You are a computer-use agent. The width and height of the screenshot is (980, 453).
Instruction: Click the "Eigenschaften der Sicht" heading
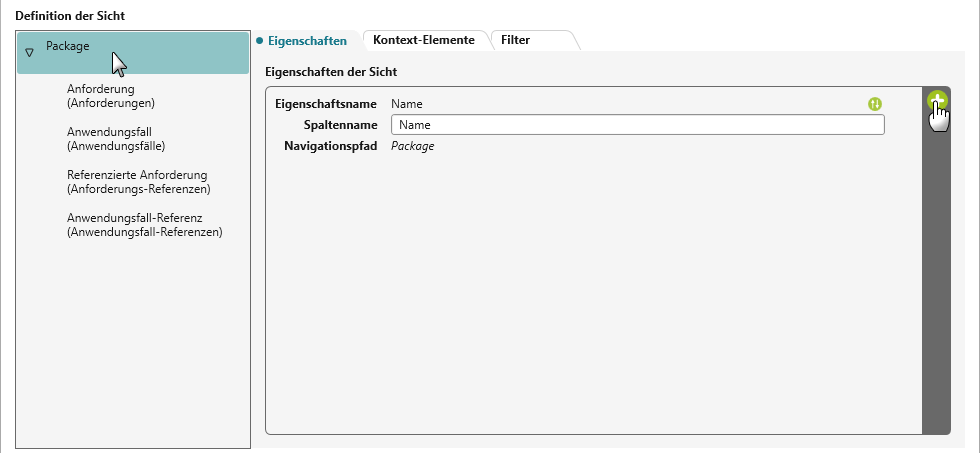point(331,73)
